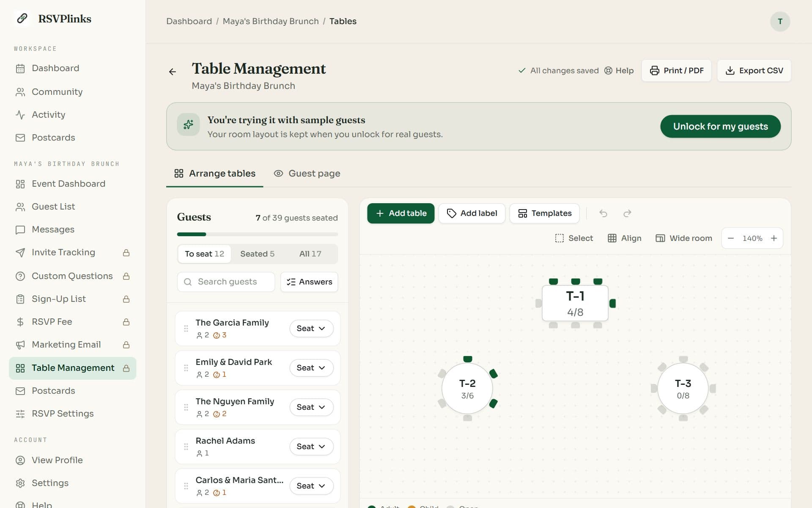Viewport: 812px width, 508px height.
Task: Click Invite Tracking lock icon
Action: click(x=126, y=253)
